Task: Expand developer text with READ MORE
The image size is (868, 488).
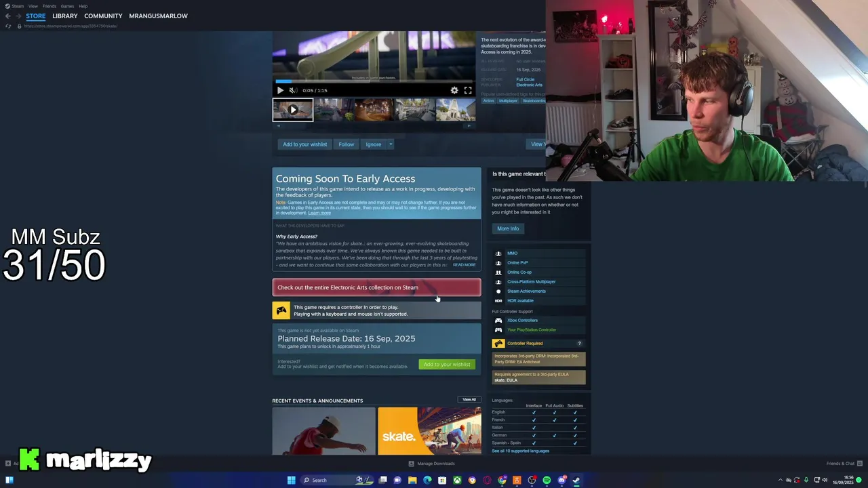Action: point(465,265)
